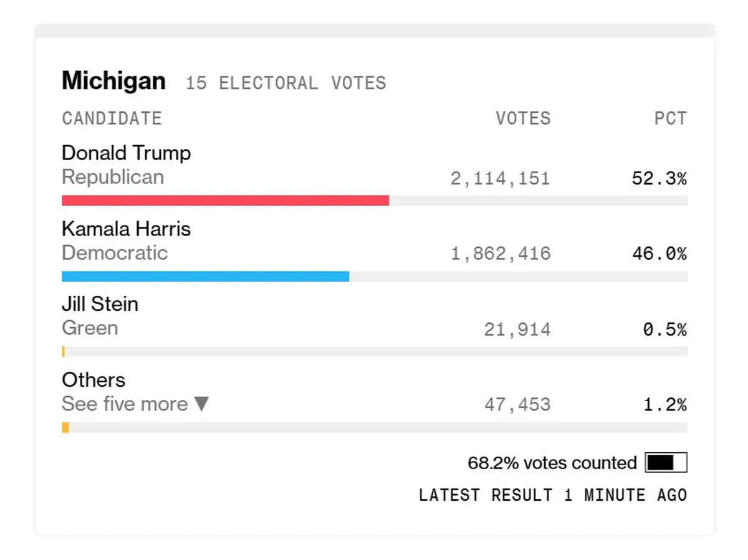Click the PCT column header
Screen dimensions: 748x560
[670, 118]
